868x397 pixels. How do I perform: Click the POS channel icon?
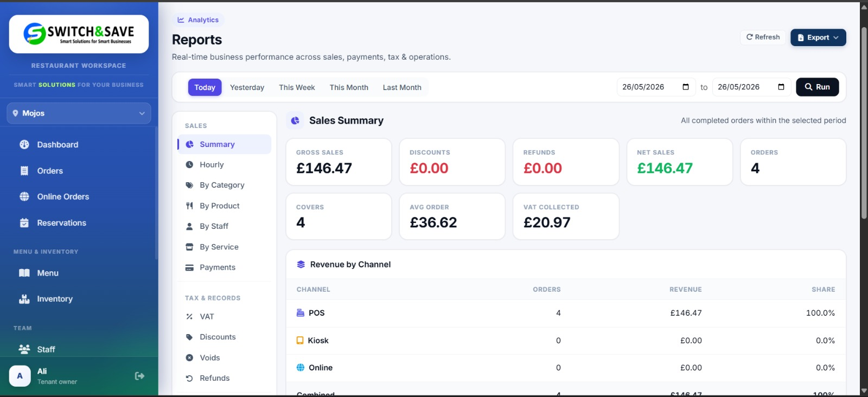301,313
